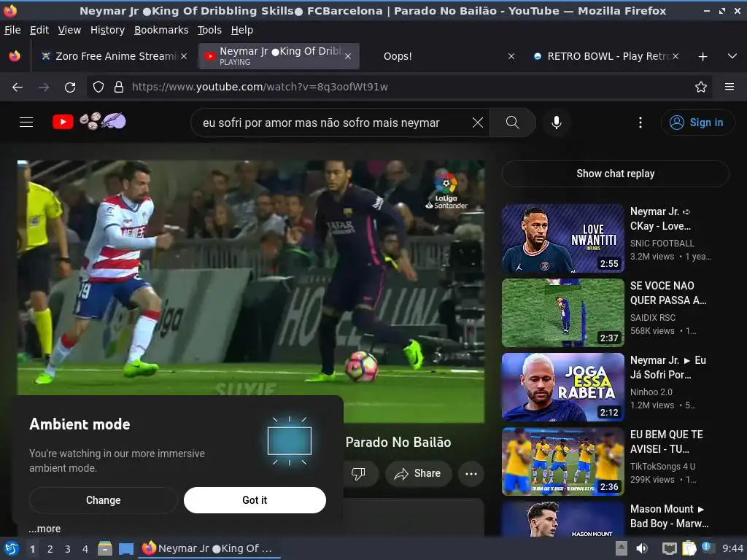
Task: Open Firefox application hamburger menu
Action: [x=729, y=87]
